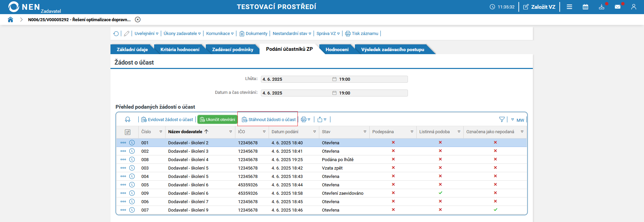Expand the Úkony zadavatele menu
644x222 pixels.
click(x=182, y=34)
